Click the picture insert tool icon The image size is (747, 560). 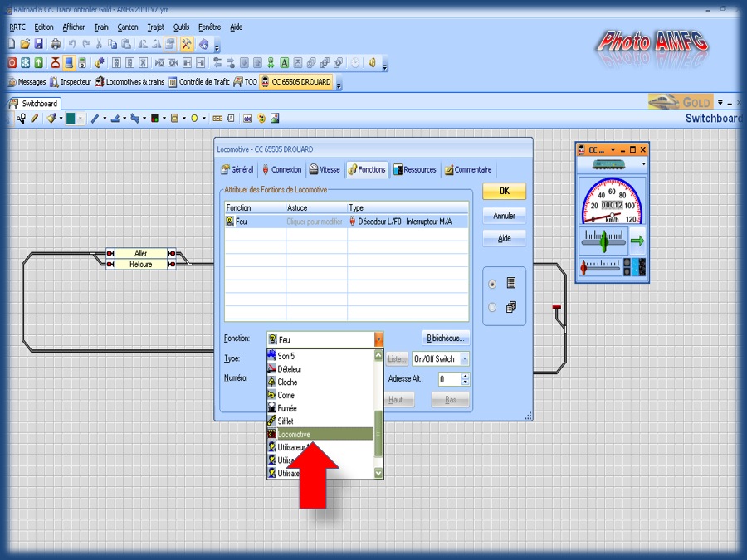(275, 118)
